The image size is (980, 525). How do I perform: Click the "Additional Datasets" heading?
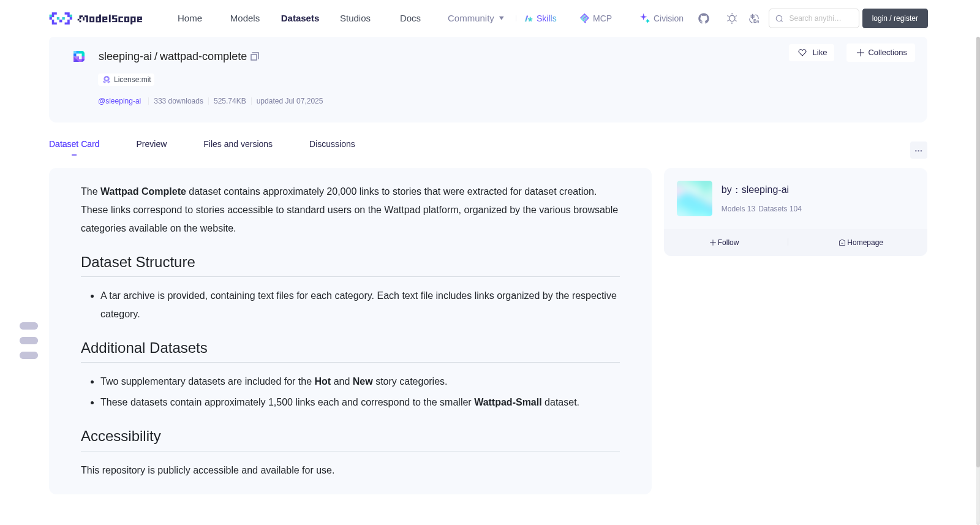click(144, 348)
